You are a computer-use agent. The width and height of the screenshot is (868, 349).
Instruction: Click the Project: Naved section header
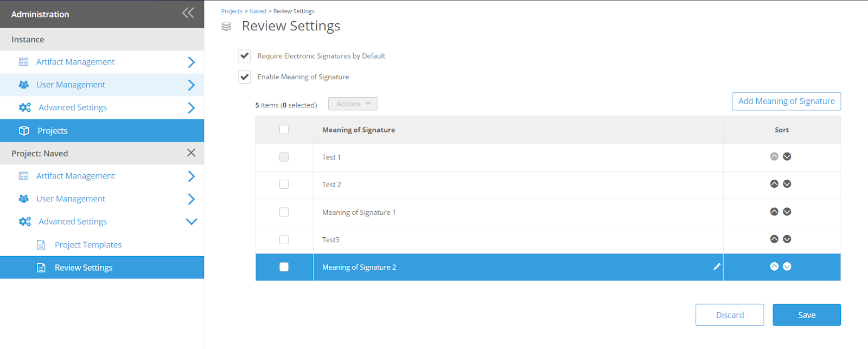pyautogui.click(x=102, y=153)
